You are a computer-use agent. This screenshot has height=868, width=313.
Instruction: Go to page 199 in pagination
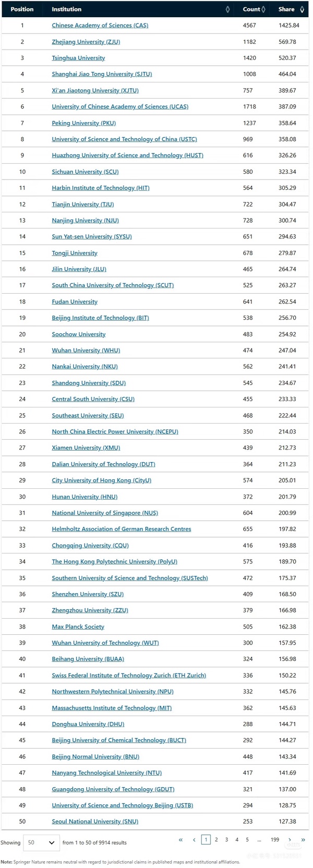[275, 840]
